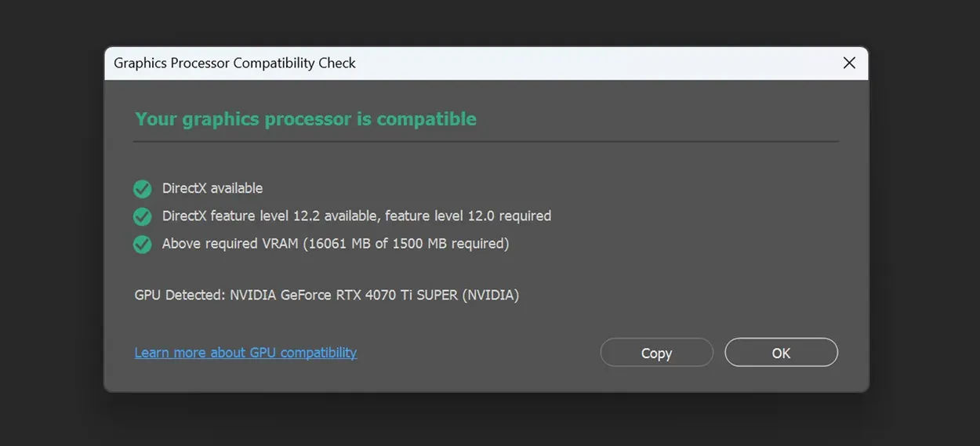Click the Graphics Processor Compatibility Check title text

point(234,63)
